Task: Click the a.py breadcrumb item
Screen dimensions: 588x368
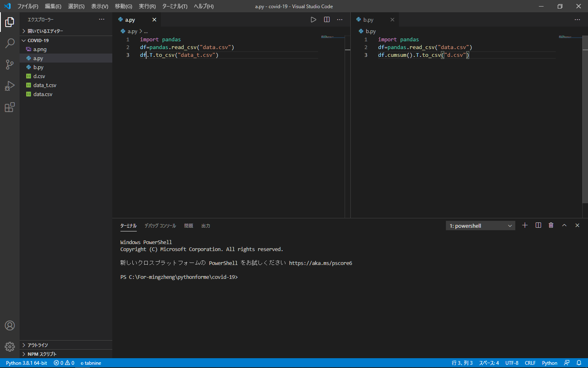Action: 129,31
